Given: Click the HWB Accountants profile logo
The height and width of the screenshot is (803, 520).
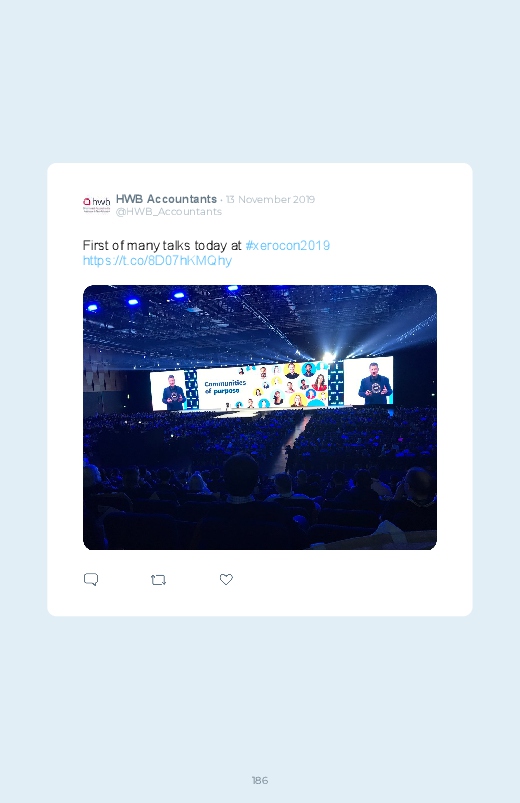Looking at the screenshot, I should point(96,205).
